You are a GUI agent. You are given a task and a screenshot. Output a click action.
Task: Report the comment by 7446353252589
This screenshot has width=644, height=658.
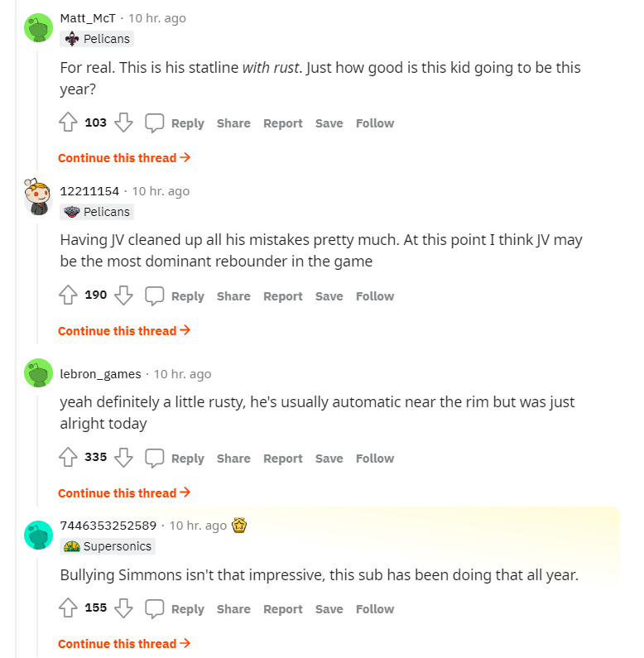(283, 609)
